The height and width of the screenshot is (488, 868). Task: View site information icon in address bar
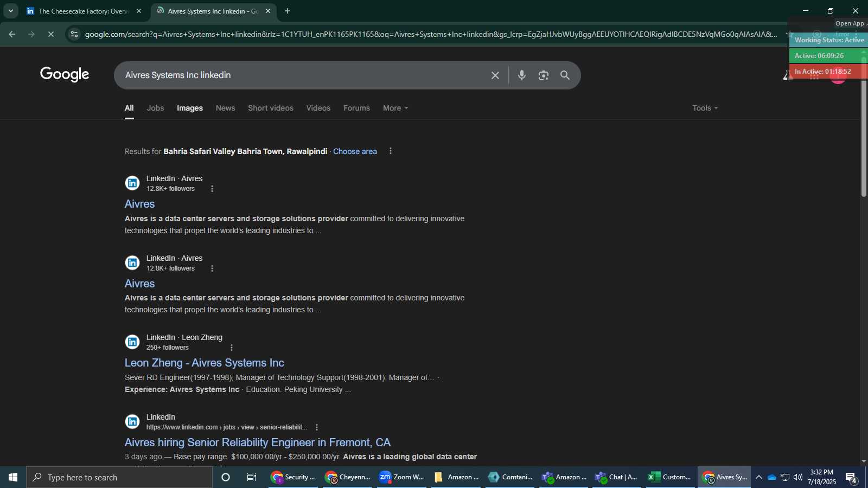[x=74, y=34]
